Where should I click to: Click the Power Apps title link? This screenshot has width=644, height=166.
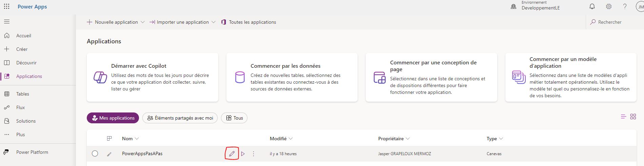(32, 6)
